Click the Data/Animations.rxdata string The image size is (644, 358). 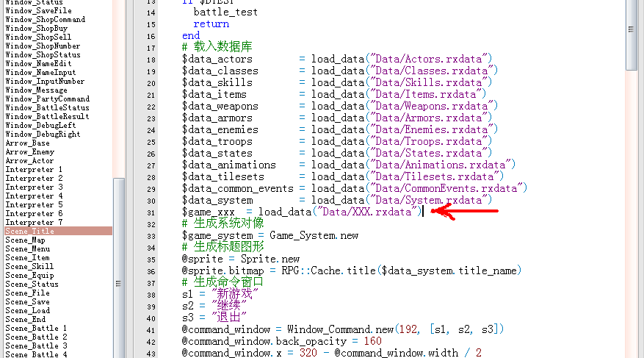pos(442,165)
